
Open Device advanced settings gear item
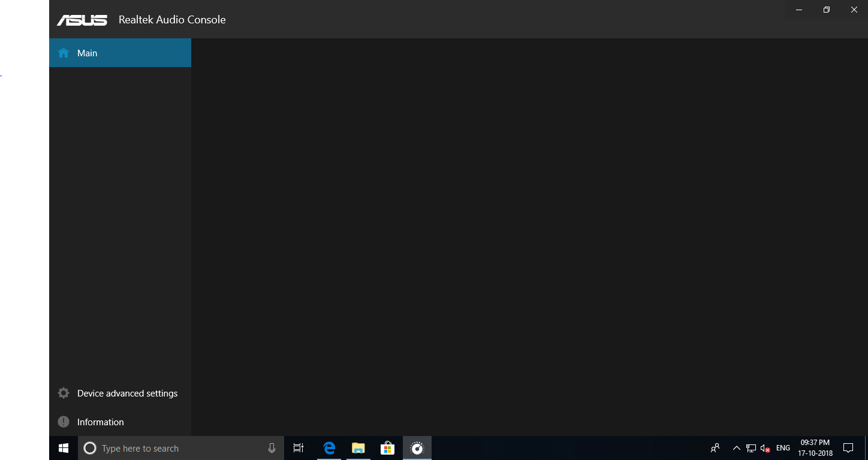120,394
